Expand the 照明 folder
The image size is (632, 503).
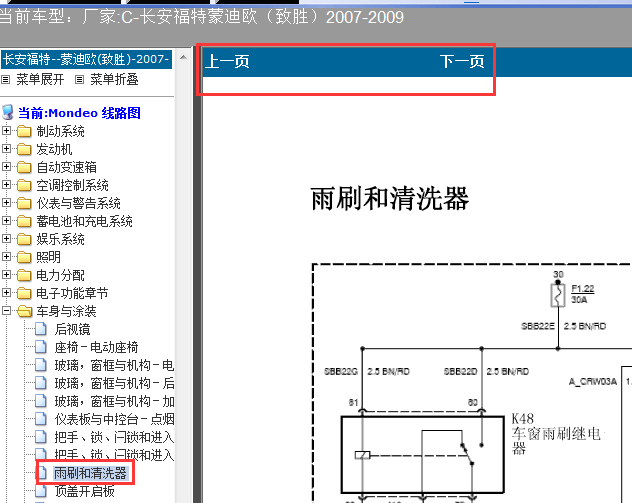pos(6,256)
